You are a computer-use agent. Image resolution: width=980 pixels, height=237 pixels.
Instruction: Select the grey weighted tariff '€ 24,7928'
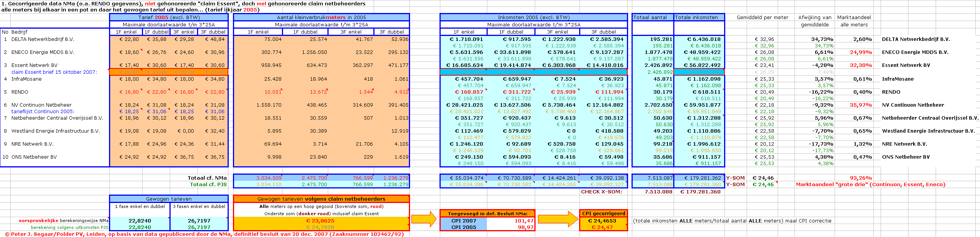click(320, 227)
